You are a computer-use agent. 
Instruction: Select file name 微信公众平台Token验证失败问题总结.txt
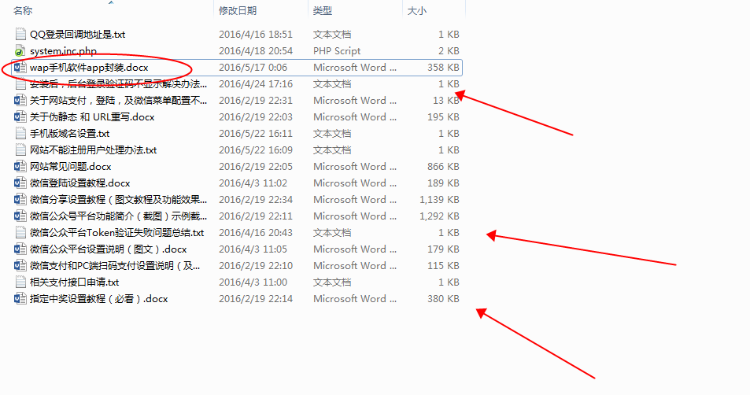point(117,233)
